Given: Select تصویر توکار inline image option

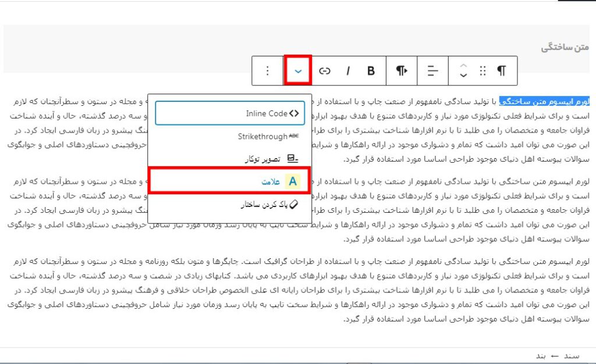Looking at the screenshot, I should pyautogui.click(x=230, y=159).
